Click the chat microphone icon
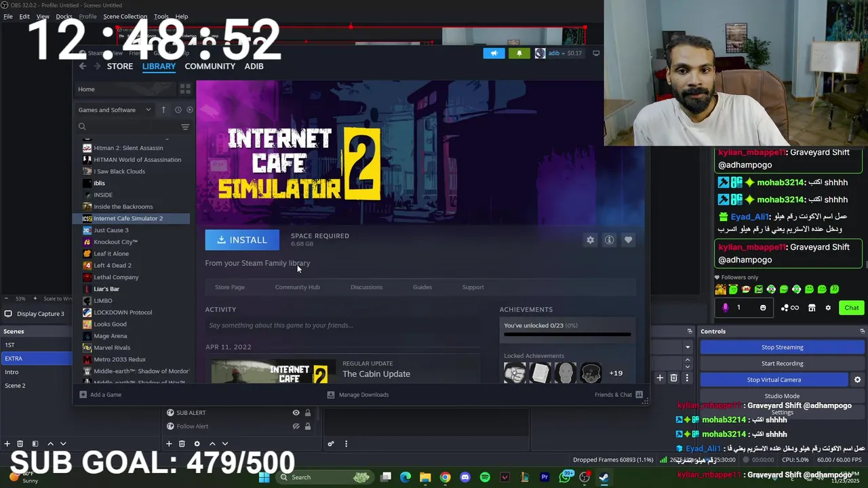 point(725,308)
